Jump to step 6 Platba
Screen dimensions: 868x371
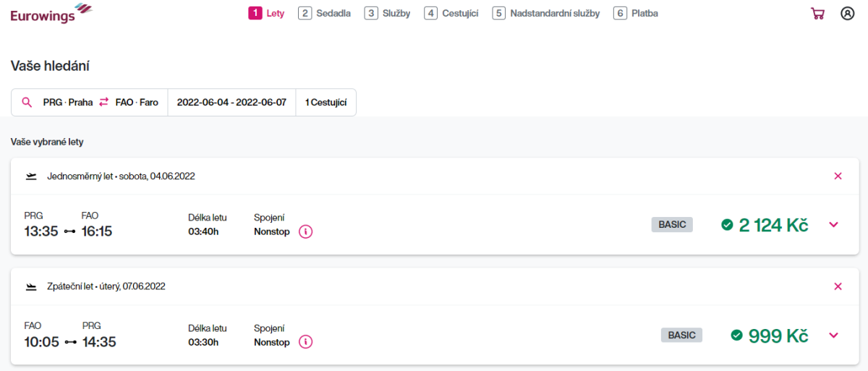[636, 13]
